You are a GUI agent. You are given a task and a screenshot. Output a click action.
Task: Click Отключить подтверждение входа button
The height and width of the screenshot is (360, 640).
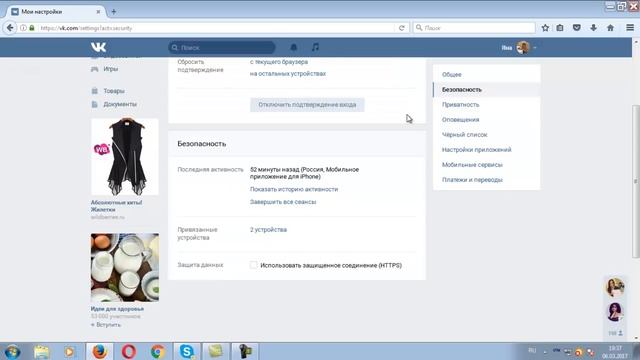point(307,105)
